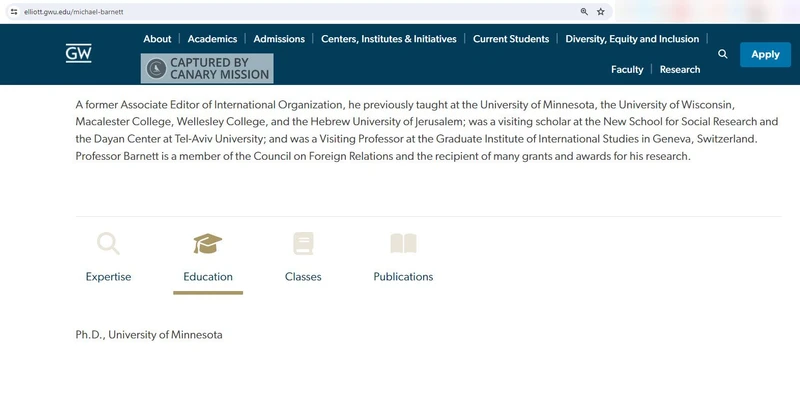Click the GW university logo

[78, 53]
